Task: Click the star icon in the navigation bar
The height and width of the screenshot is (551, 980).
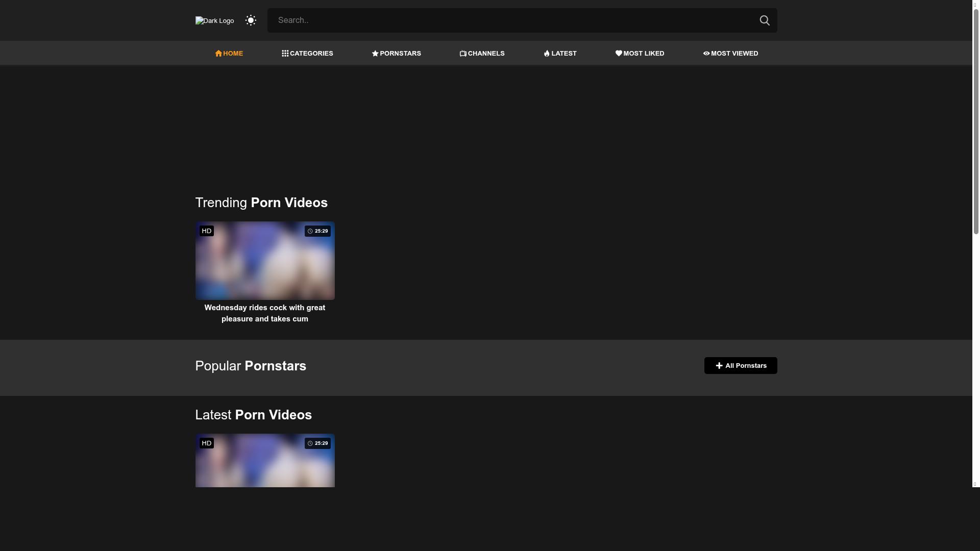Action: click(375, 54)
